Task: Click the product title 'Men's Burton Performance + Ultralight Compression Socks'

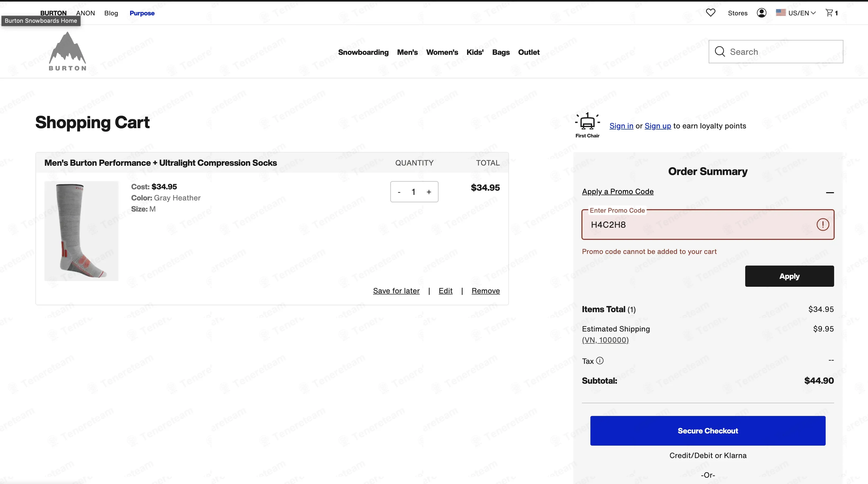Action: pos(160,163)
